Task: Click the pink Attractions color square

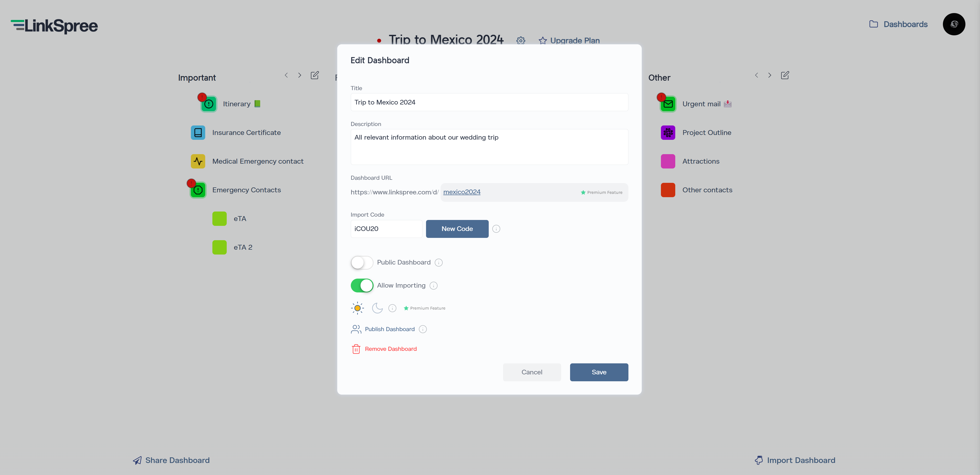Action: click(x=668, y=161)
